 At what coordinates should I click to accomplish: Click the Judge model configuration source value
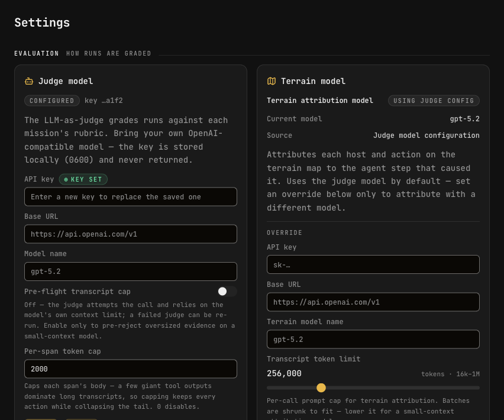[x=427, y=135]
